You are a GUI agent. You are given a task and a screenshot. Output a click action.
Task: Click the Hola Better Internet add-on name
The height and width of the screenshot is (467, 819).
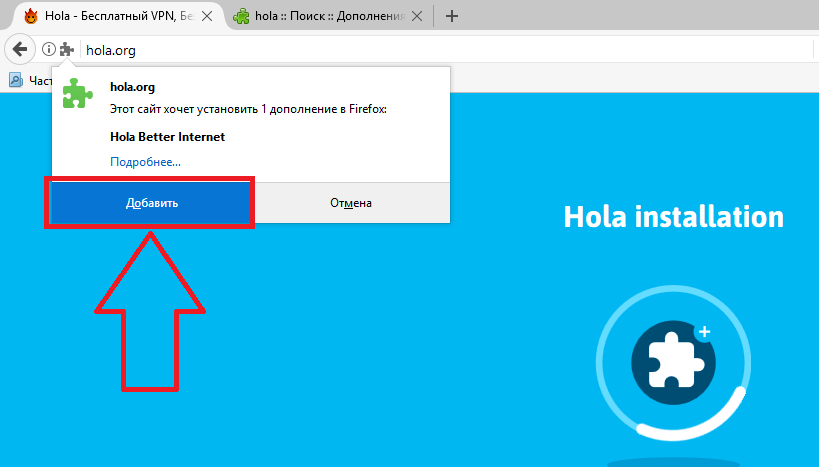[167, 137]
